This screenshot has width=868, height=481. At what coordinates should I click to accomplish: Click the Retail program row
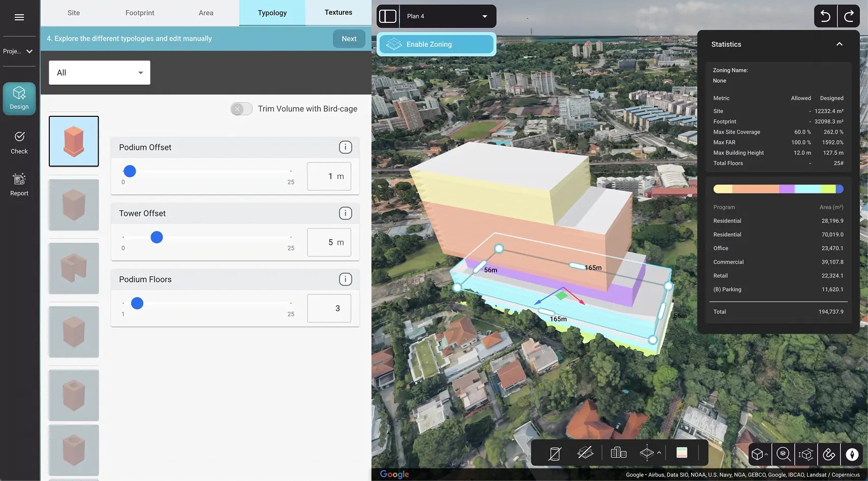tap(778, 276)
